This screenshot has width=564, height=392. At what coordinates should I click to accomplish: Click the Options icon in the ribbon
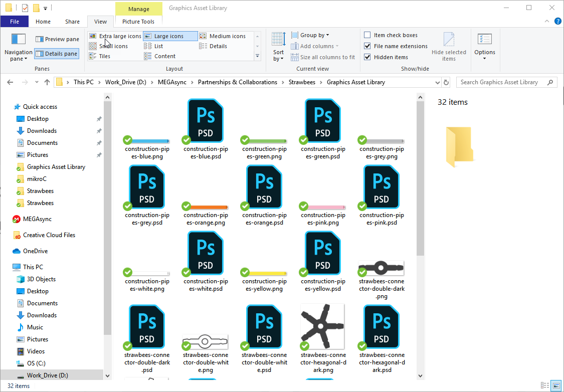[x=484, y=39]
